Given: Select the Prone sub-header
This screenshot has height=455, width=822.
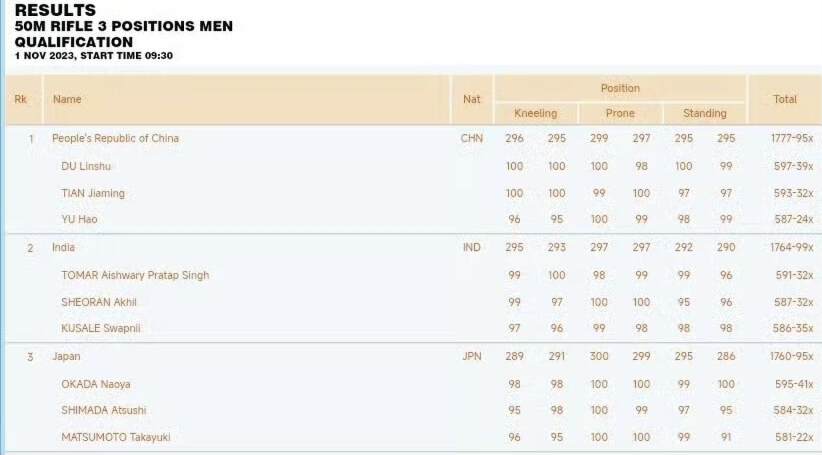Looking at the screenshot, I should pos(620,113).
